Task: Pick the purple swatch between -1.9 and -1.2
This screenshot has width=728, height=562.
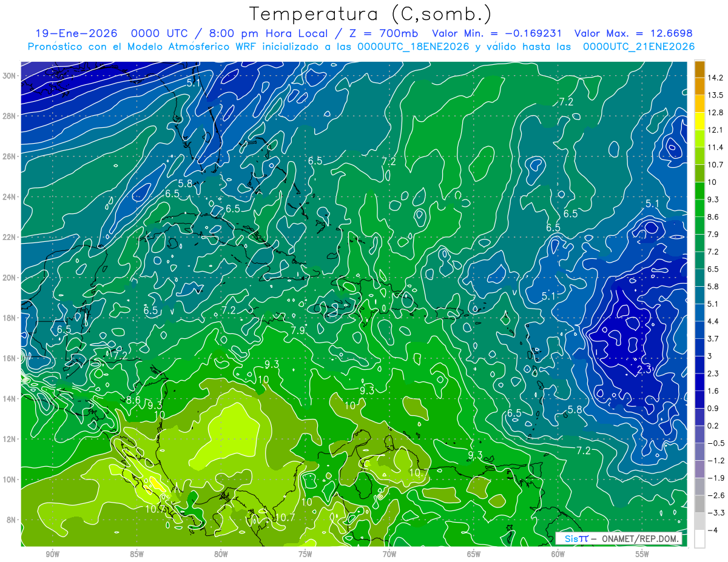Action: [x=699, y=469]
